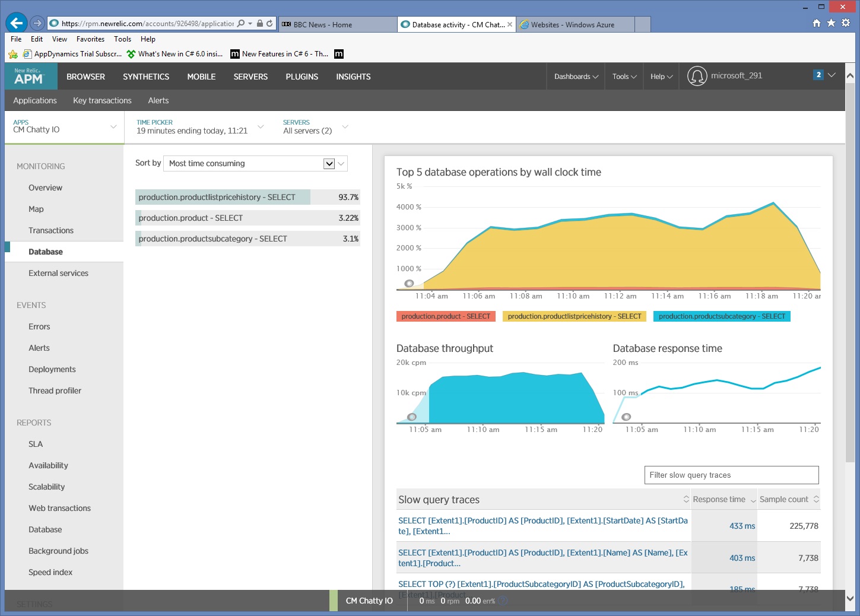Open Thread profiler under Events

pyautogui.click(x=55, y=390)
